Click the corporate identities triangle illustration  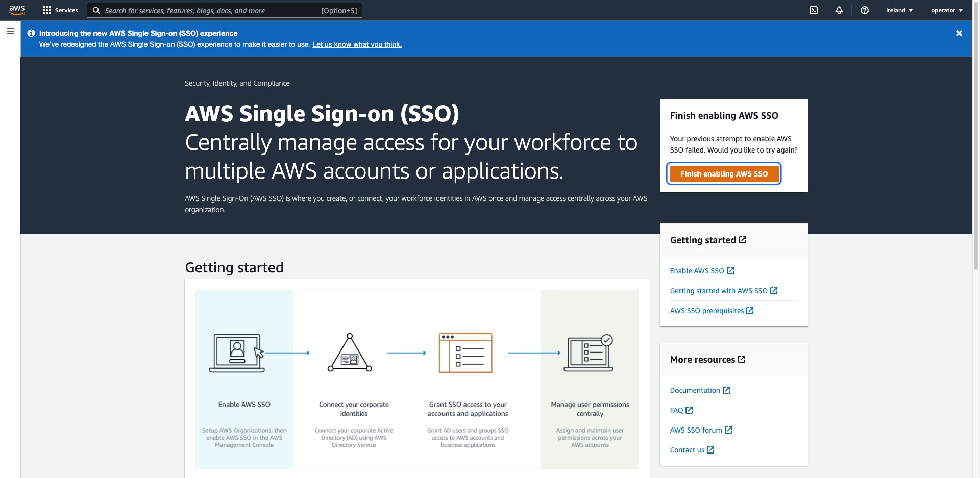(x=350, y=353)
